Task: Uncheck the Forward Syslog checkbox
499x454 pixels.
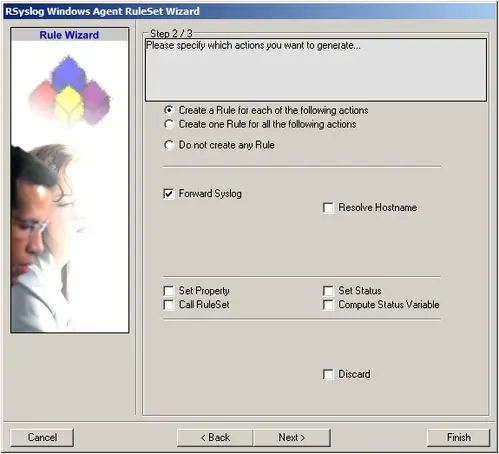Action: point(169,194)
